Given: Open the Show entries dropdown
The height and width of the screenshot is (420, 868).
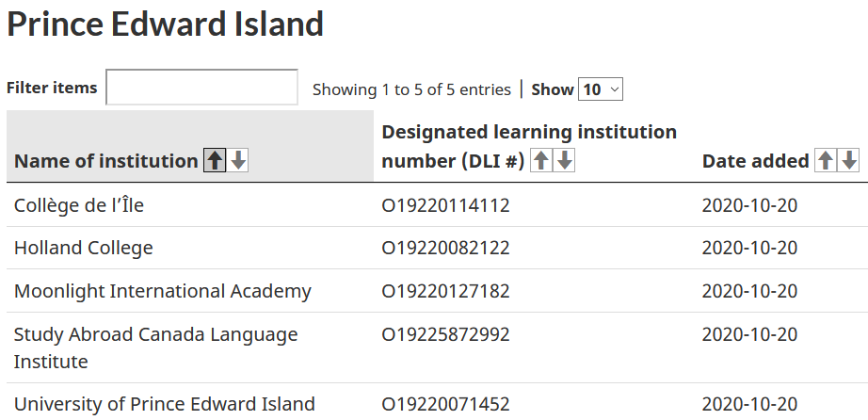Looking at the screenshot, I should [601, 89].
